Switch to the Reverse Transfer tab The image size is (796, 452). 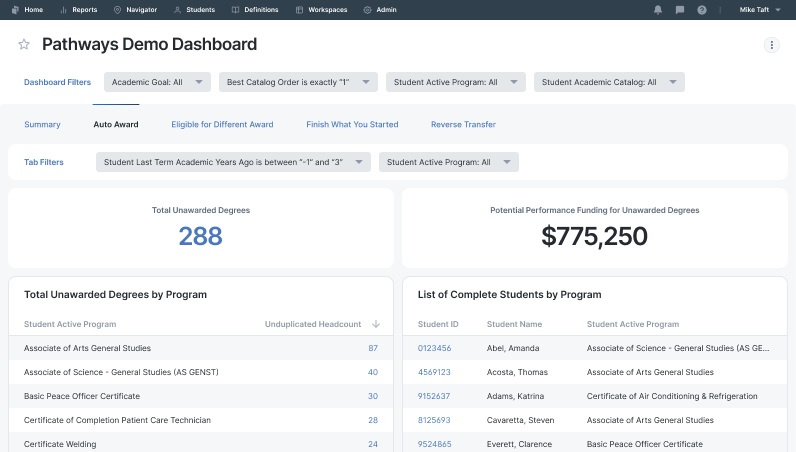click(x=463, y=125)
